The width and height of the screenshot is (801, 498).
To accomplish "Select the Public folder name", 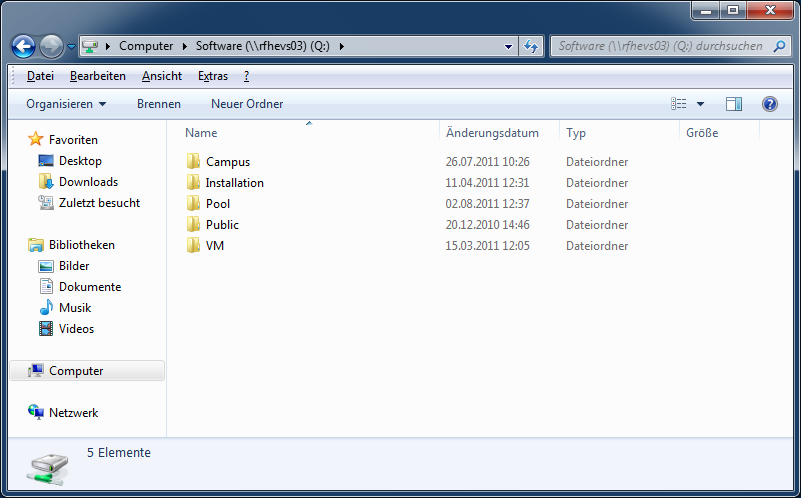I will pos(222,225).
